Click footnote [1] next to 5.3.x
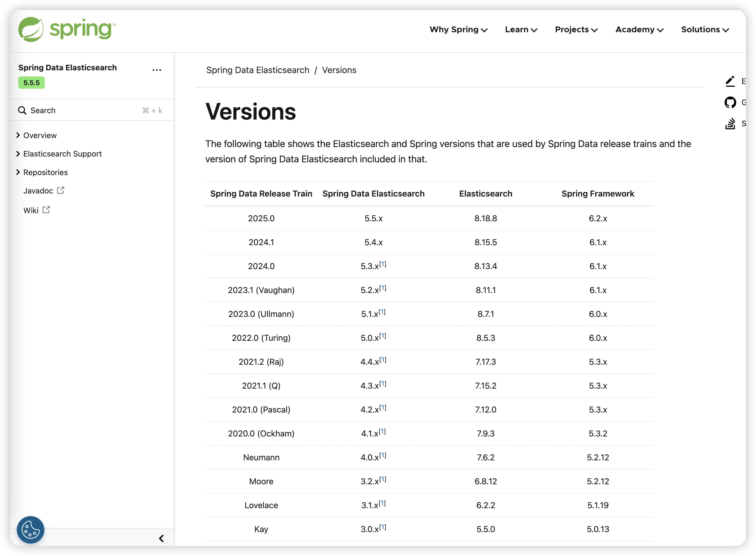Image resolution: width=756 pixels, height=556 pixels. (x=382, y=264)
